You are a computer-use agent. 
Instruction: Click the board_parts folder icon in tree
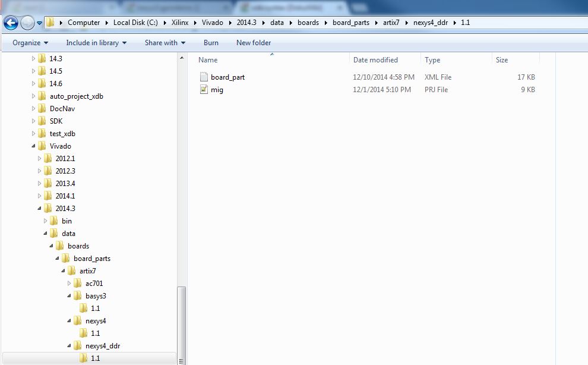[65, 258]
